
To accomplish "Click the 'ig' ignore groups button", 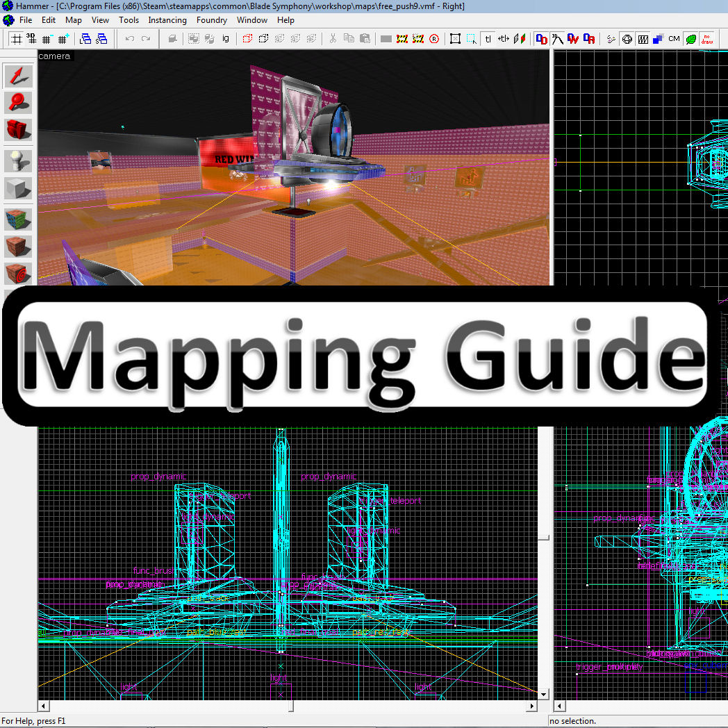I will point(226,39).
